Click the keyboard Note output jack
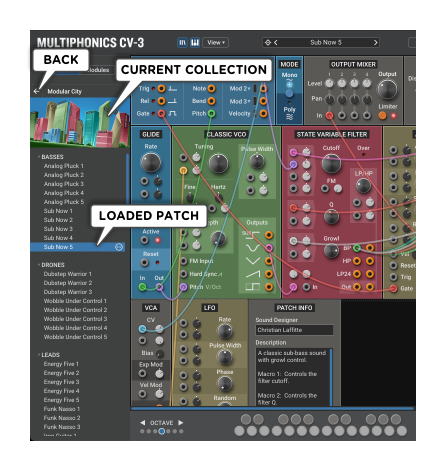This screenshot has height=471, width=446. pyautogui.click(x=211, y=88)
